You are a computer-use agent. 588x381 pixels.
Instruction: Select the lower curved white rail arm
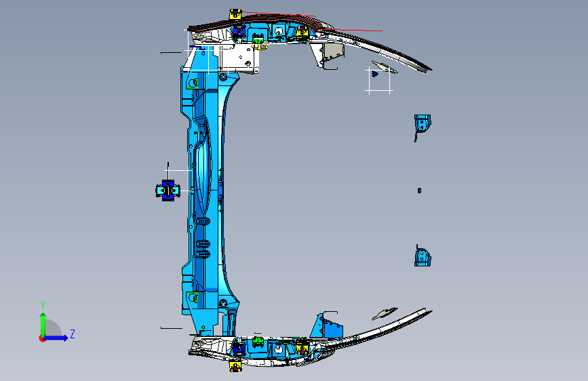point(378,330)
